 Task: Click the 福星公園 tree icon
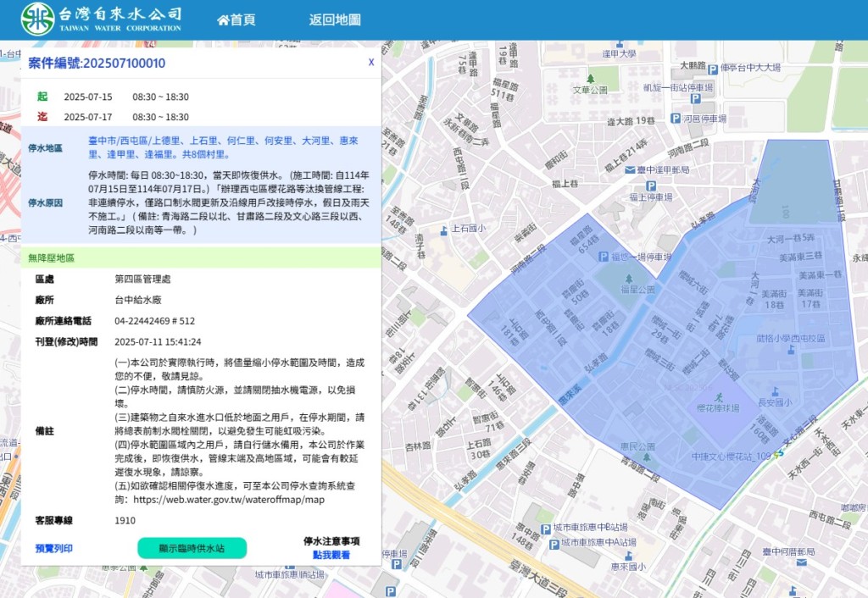point(628,277)
